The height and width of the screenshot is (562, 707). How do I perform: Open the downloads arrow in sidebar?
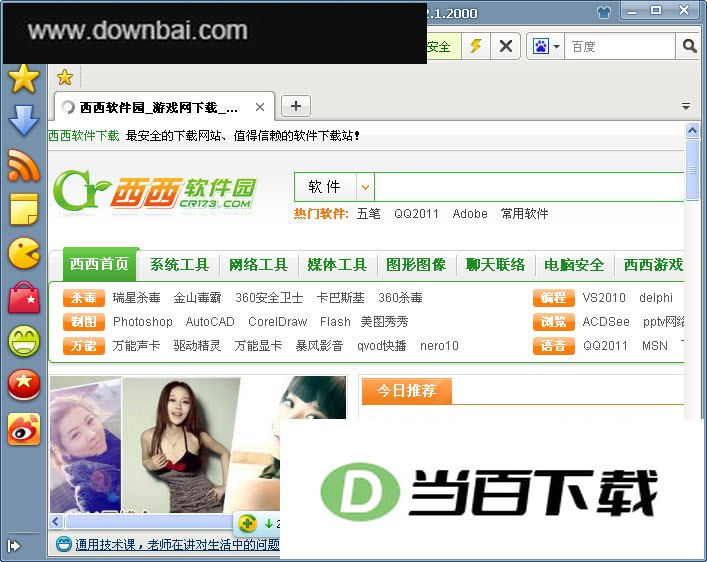23,121
